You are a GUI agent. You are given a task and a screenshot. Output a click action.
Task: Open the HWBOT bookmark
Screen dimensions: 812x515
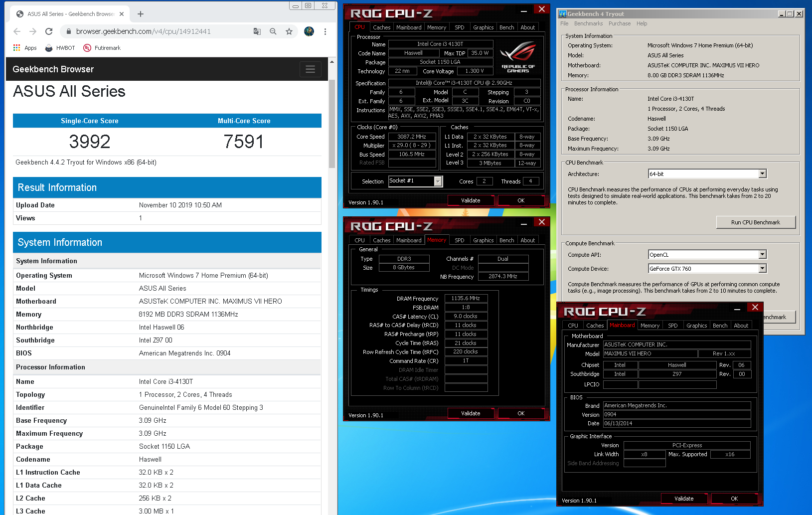pos(60,48)
